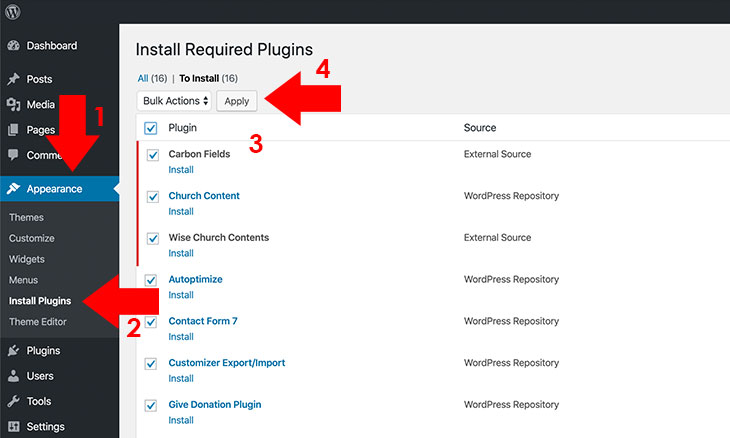
Task: Click the Install Required Plugins heading
Action: [x=224, y=49]
